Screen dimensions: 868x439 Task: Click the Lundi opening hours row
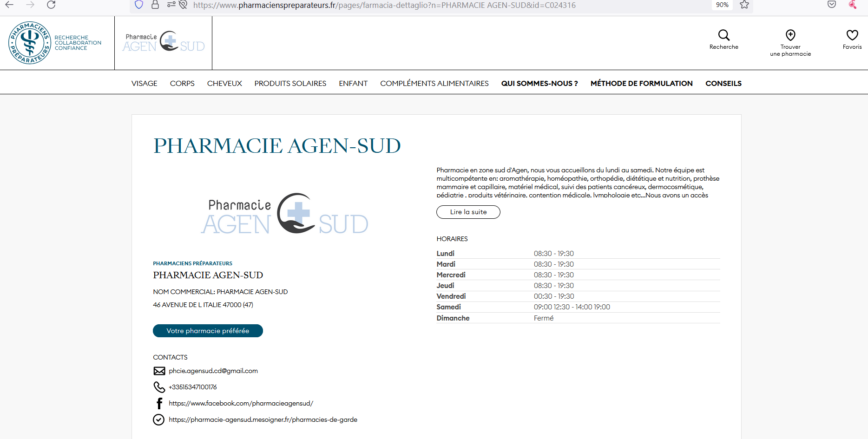pos(578,254)
